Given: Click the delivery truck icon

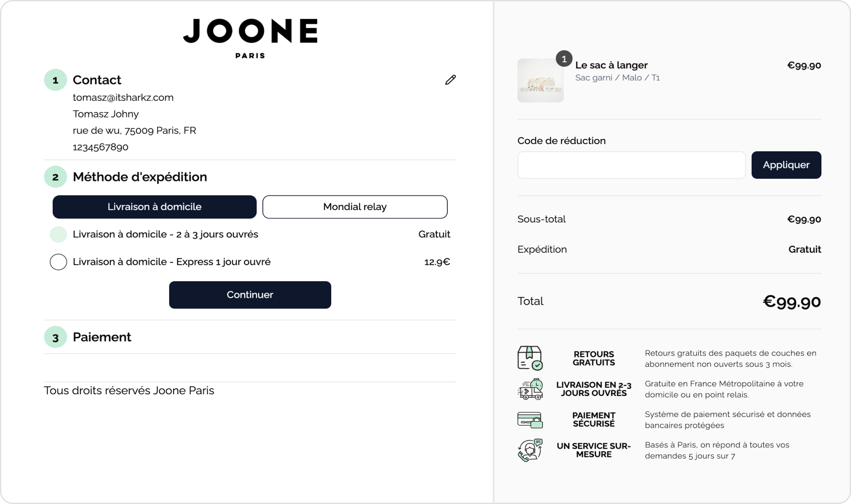Looking at the screenshot, I should (530, 389).
